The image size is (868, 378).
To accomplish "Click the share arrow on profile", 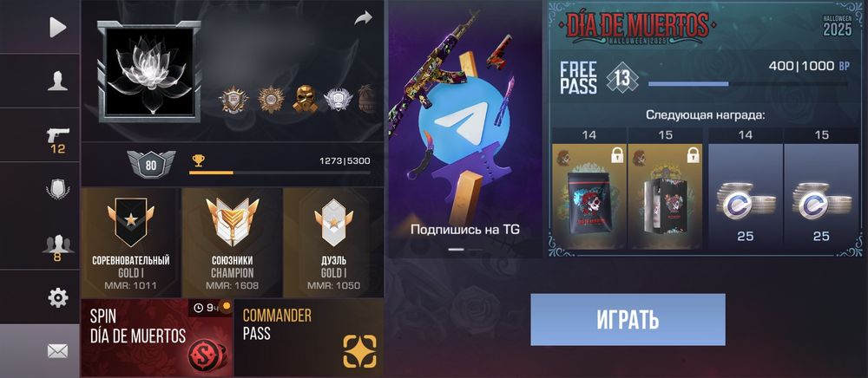I will click(x=363, y=18).
